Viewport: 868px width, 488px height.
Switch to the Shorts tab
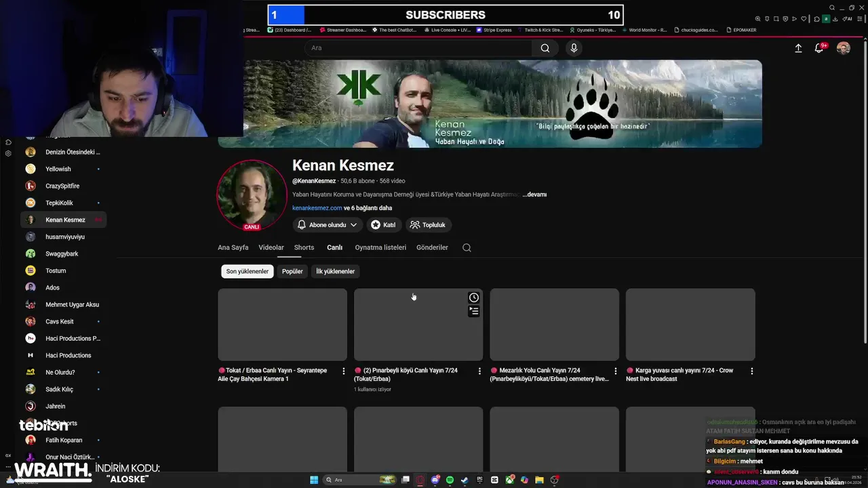pyautogui.click(x=304, y=247)
